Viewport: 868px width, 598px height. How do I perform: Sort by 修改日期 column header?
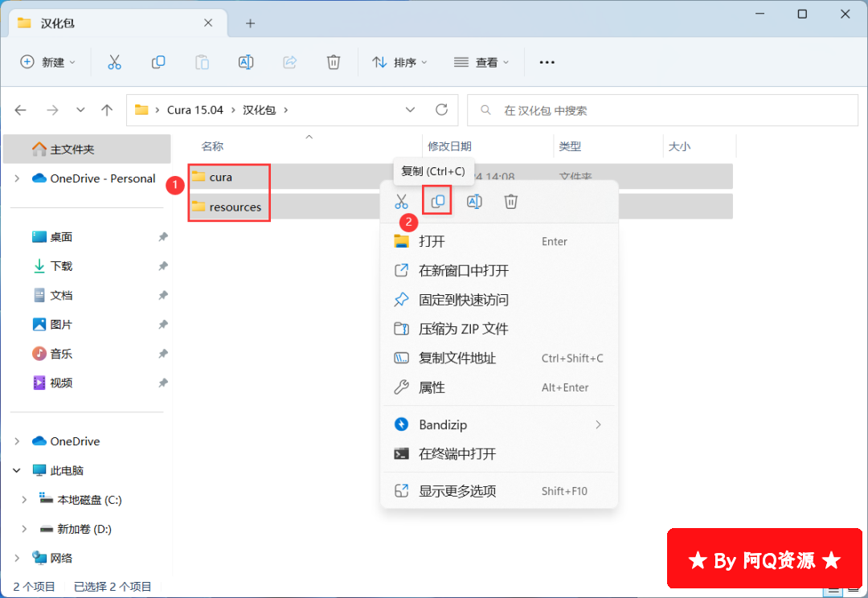(x=449, y=146)
